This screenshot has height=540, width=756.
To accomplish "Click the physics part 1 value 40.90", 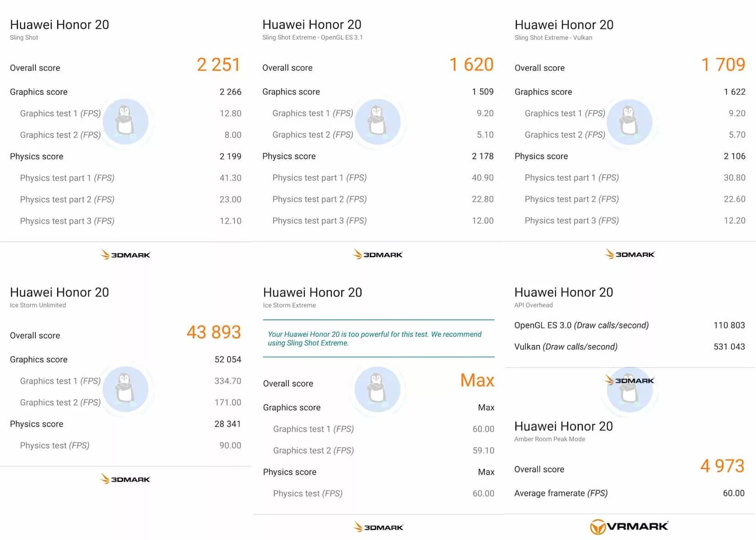I will pos(483,178).
